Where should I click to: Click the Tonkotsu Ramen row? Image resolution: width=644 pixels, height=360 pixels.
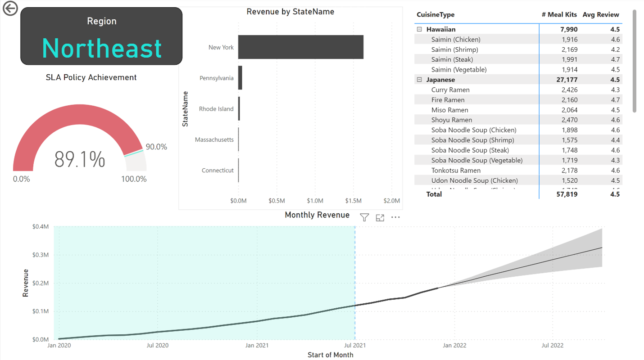point(456,170)
